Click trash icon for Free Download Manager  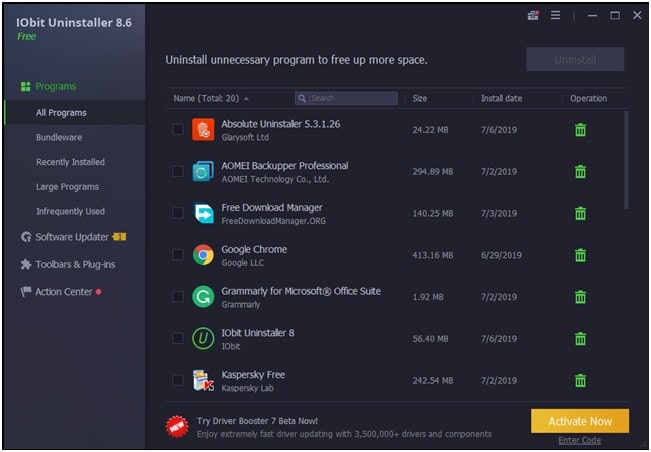580,213
